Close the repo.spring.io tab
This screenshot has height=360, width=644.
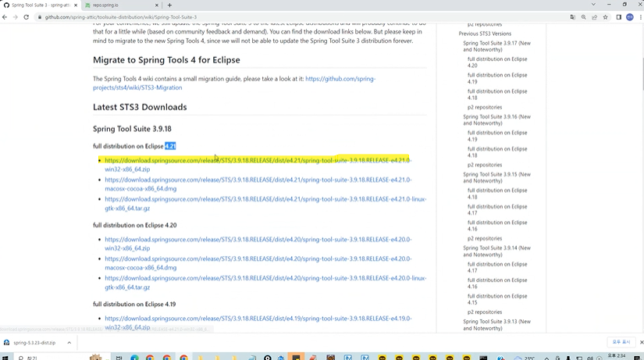156,5
